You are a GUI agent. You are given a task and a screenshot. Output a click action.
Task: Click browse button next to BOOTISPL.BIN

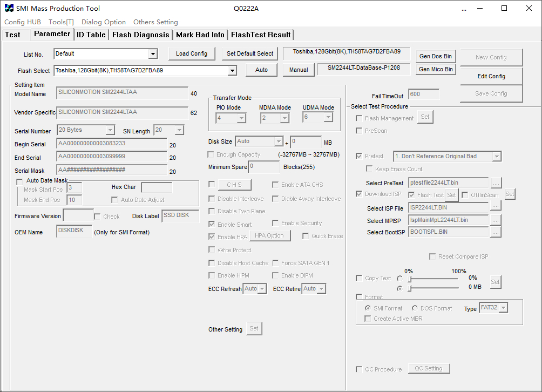tap(496, 232)
